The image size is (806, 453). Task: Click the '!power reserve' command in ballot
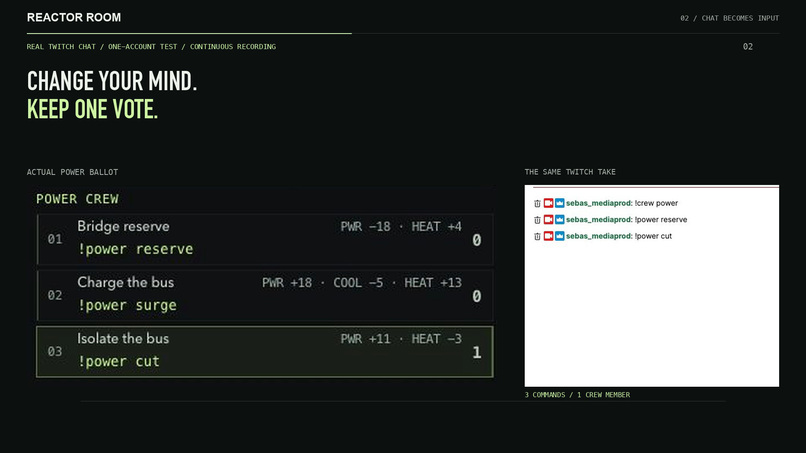coord(135,249)
